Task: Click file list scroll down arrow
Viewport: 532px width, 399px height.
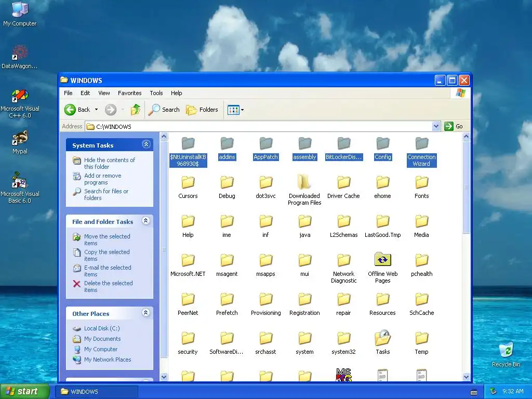Action: 466,377
